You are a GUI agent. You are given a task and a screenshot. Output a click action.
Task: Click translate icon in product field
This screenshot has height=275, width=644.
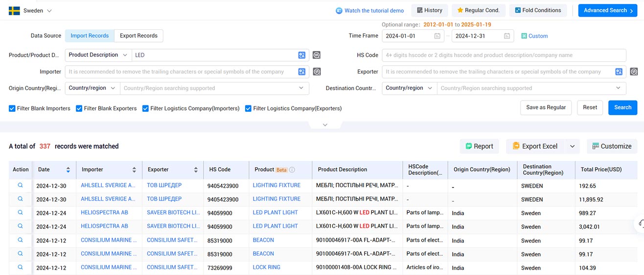[x=302, y=55]
